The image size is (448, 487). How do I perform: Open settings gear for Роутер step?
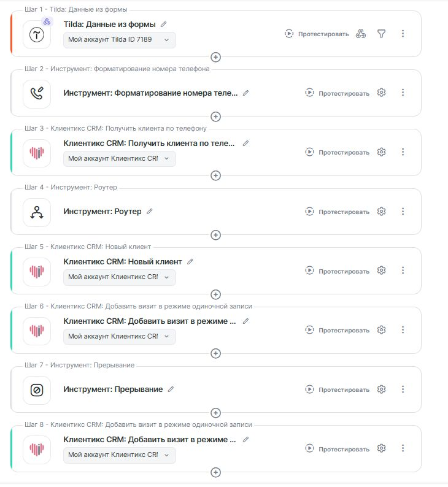coord(381,212)
